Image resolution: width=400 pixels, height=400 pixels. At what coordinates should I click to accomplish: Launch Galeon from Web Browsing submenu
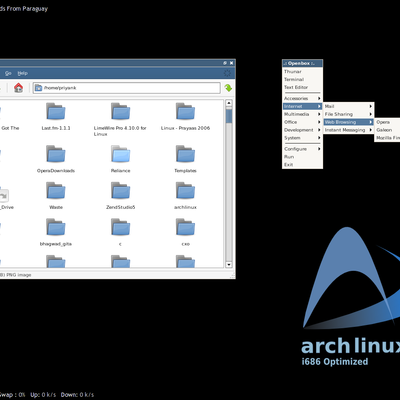point(387,130)
